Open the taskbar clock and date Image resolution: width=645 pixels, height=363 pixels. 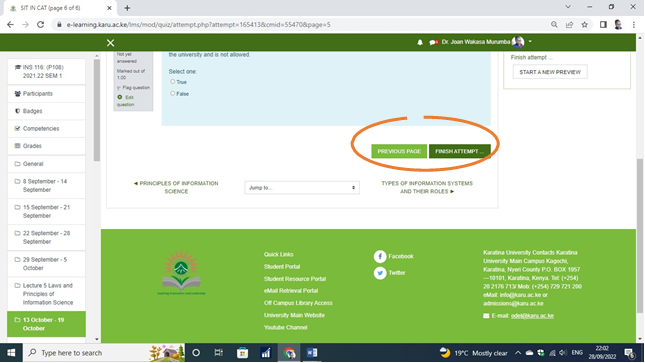[x=602, y=353]
